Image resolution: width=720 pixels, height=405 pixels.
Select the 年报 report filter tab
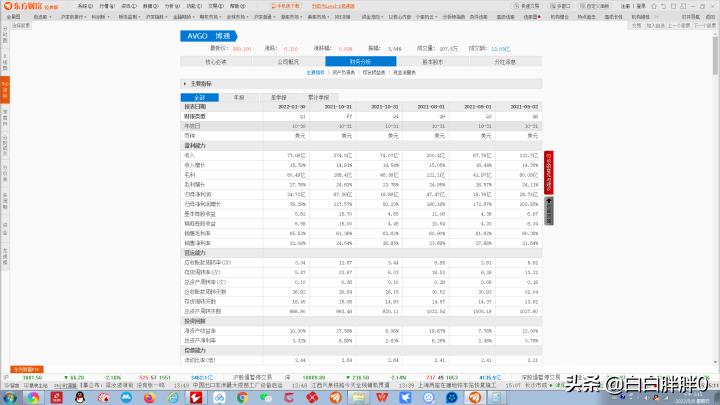(239, 97)
